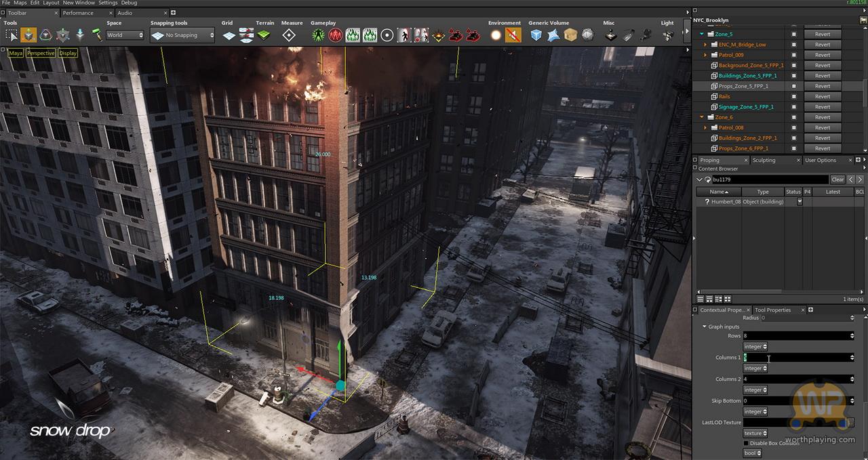Toggle checkbox for Props_Zone_5_FPP_1 layer
Screen dimensions: 868x460
[x=794, y=86]
